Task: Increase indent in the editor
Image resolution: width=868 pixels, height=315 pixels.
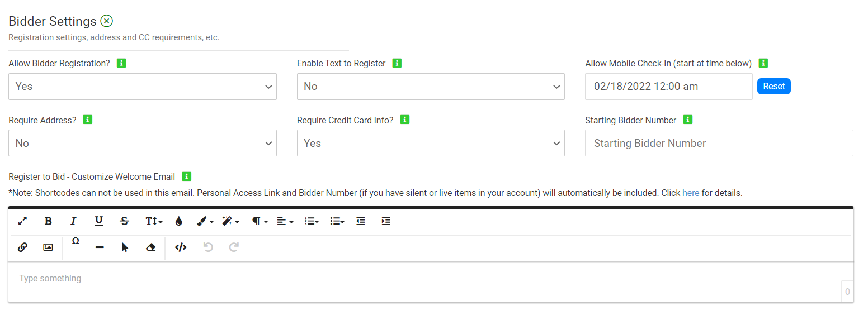Action: coord(386,221)
